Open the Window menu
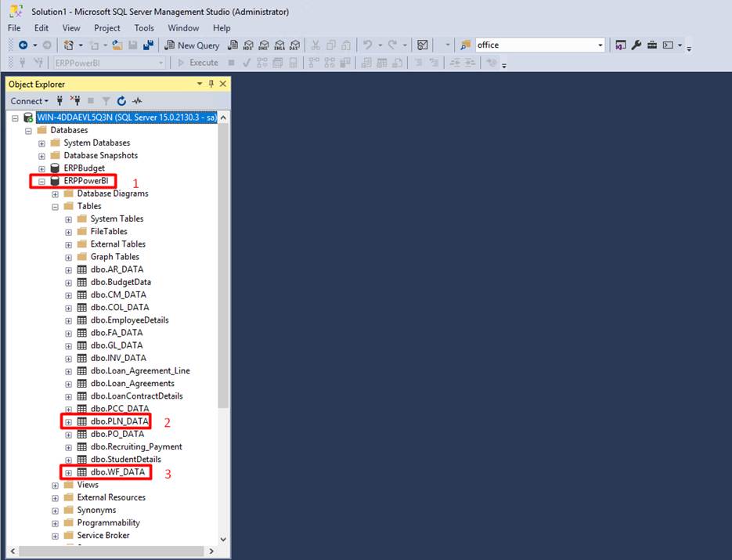 point(183,28)
